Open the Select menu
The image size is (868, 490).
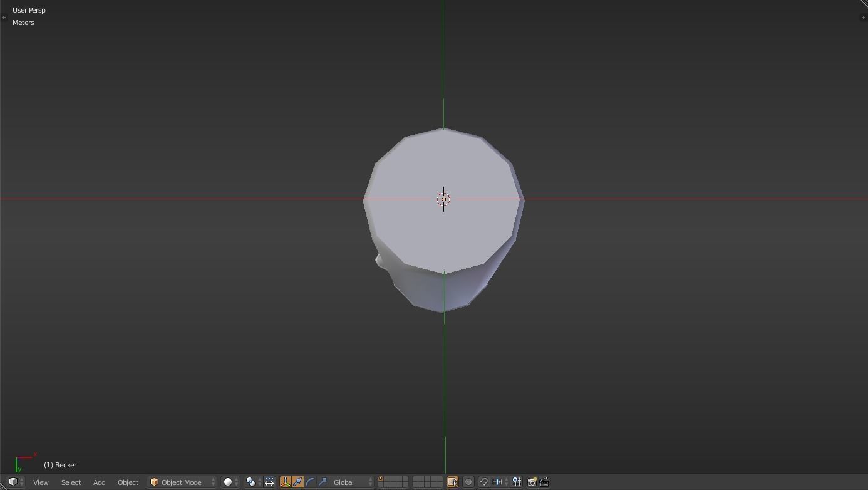pyautogui.click(x=71, y=482)
